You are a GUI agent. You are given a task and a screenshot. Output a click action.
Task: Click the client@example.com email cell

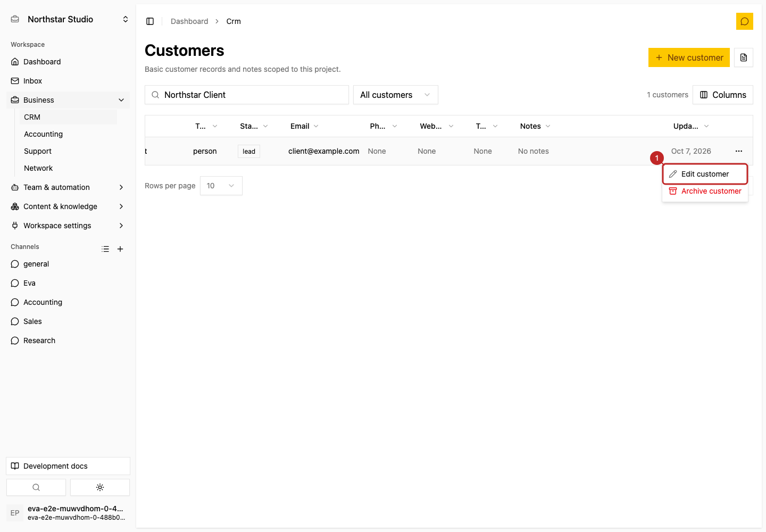(x=324, y=151)
